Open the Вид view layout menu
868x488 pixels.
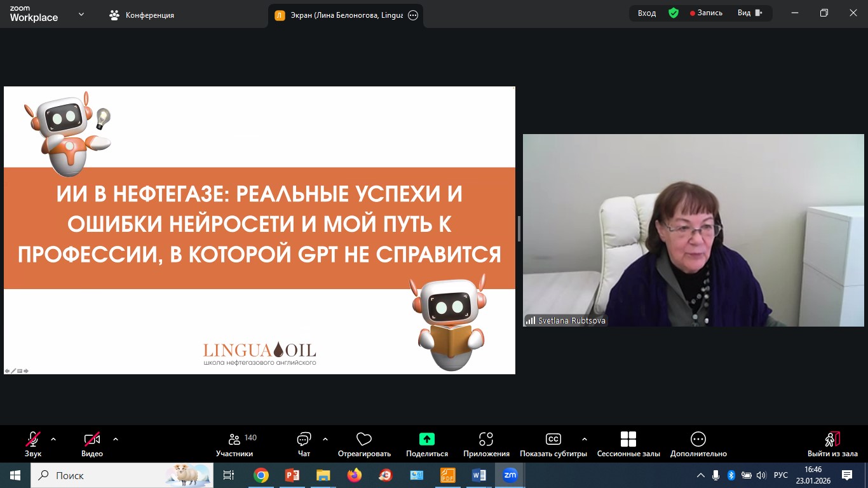(x=750, y=13)
